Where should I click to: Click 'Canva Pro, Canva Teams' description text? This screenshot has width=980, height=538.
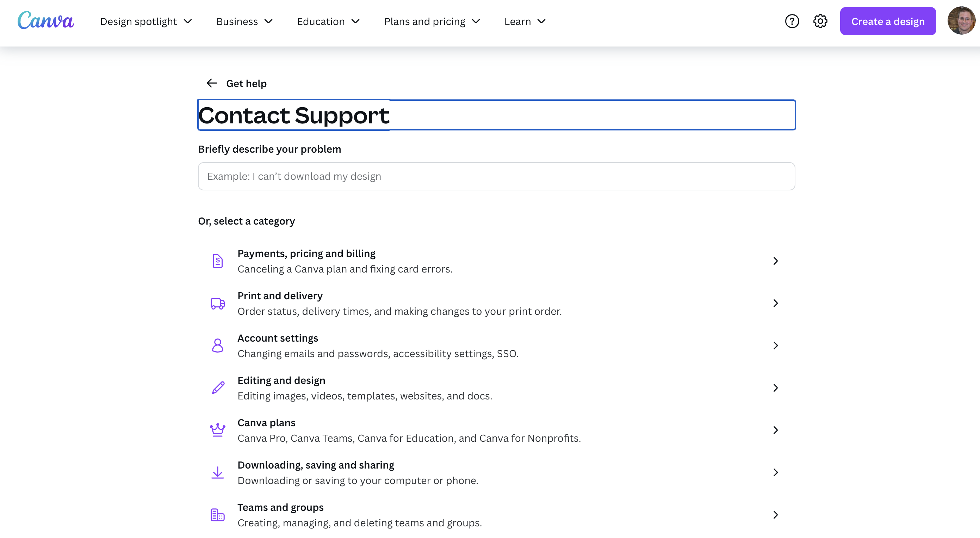[x=409, y=438]
